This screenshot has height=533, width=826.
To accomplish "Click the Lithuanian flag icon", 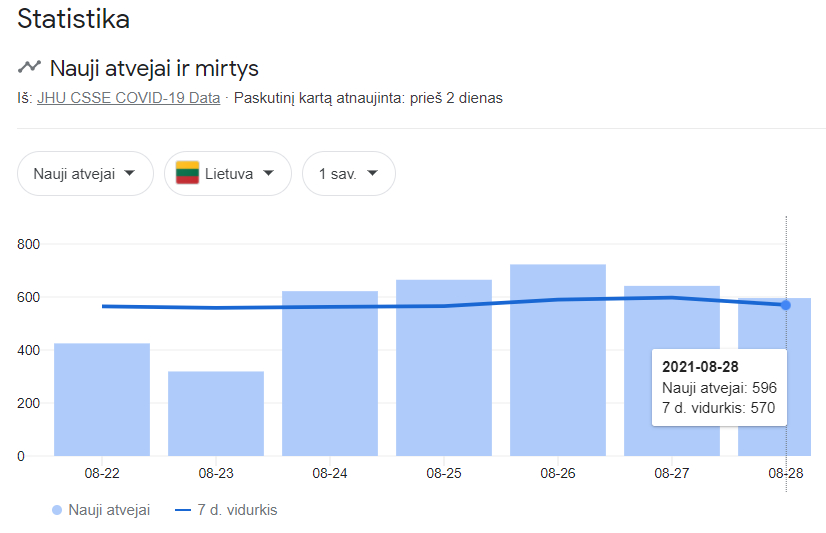I will pyautogui.click(x=187, y=173).
